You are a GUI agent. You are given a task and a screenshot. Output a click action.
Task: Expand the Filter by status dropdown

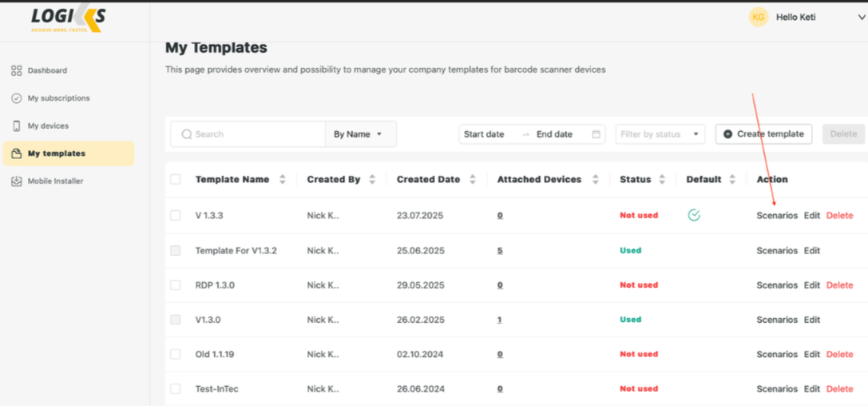coord(660,134)
